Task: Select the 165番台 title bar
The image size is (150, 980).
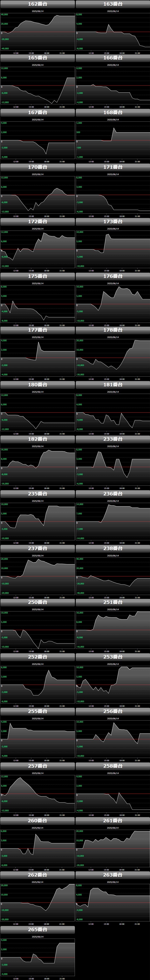Action: [x=37, y=58]
